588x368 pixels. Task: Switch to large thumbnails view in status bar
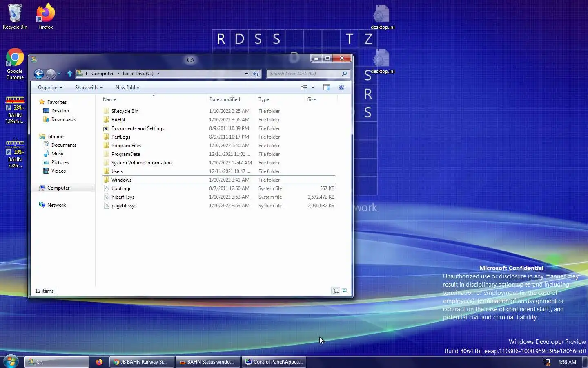[345, 291]
